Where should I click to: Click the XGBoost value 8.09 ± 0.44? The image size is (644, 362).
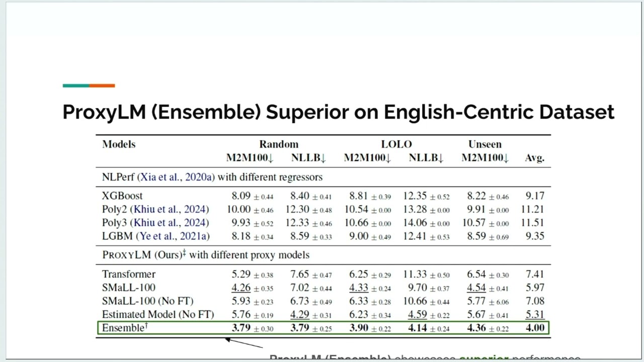point(253,196)
